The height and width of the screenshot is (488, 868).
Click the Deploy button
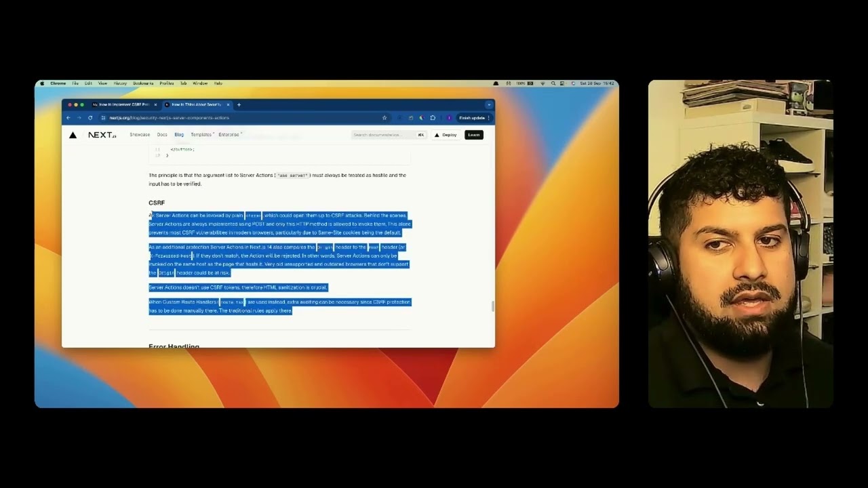[x=446, y=135]
